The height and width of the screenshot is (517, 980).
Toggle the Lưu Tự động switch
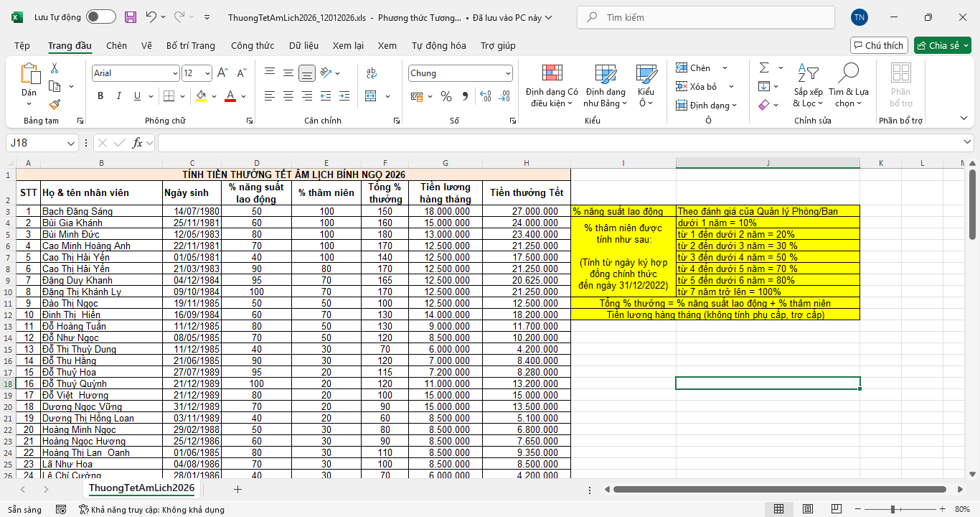pyautogui.click(x=100, y=17)
